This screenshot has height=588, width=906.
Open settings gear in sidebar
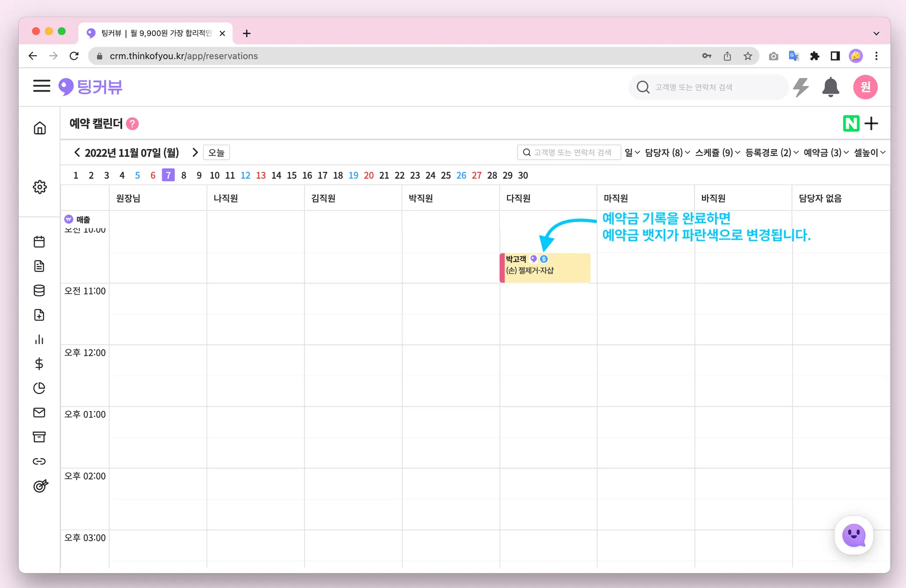pos(40,187)
